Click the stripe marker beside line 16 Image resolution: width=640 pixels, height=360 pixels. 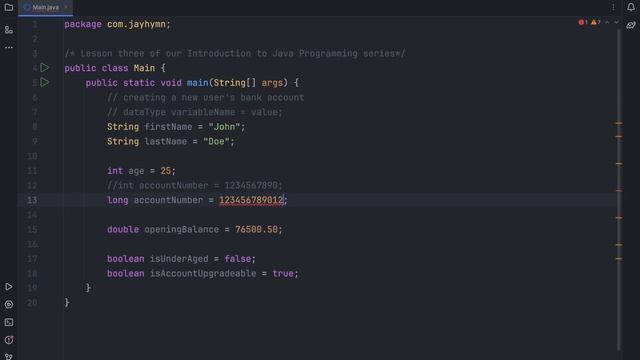pyautogui.click(x=619, y=245)
